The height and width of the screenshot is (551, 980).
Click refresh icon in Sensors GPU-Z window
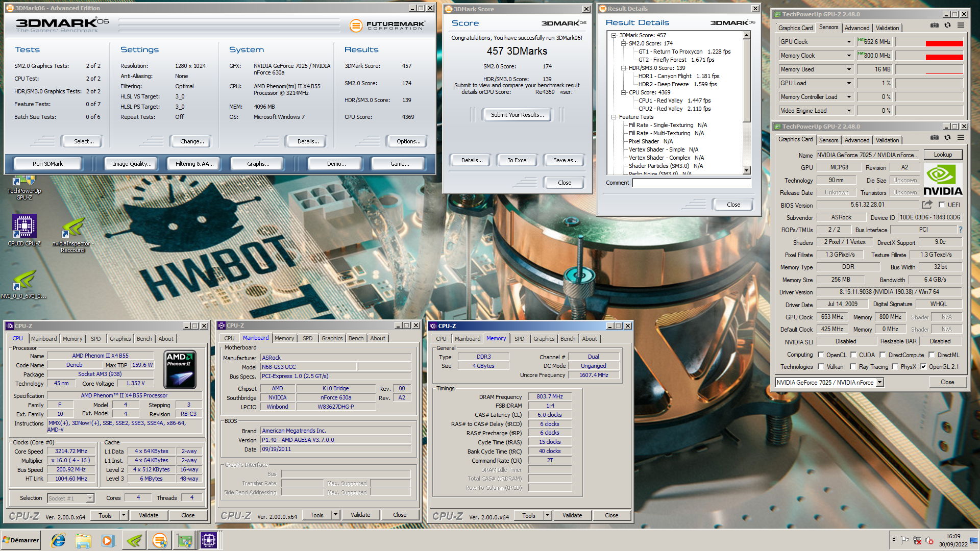[948, 26]
